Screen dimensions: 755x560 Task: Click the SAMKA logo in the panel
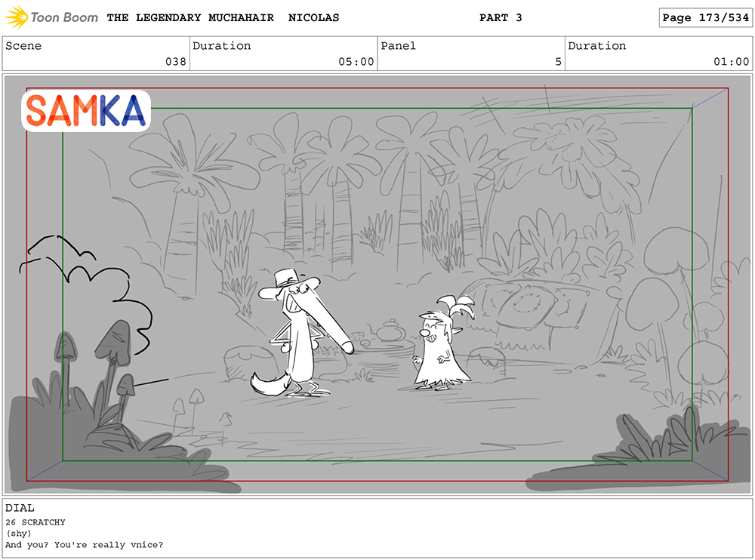(x=86, y=111)
